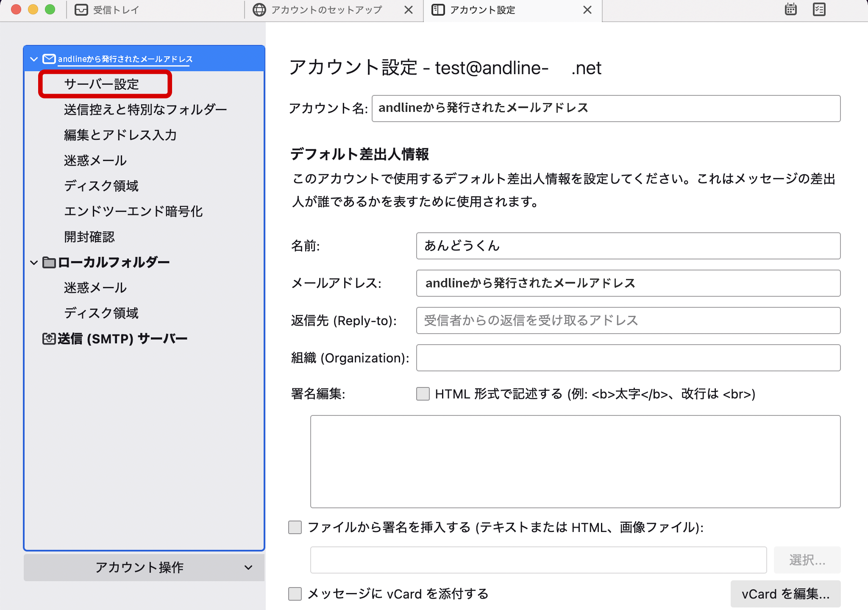The width and height of the screenshot is (868, 610).
Task: Close the アカウントのセットアップ tab
Action: [x=409, y=10]
